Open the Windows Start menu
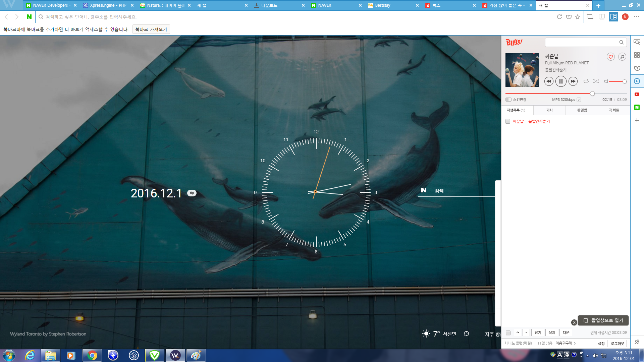 [x=9, y=355]
